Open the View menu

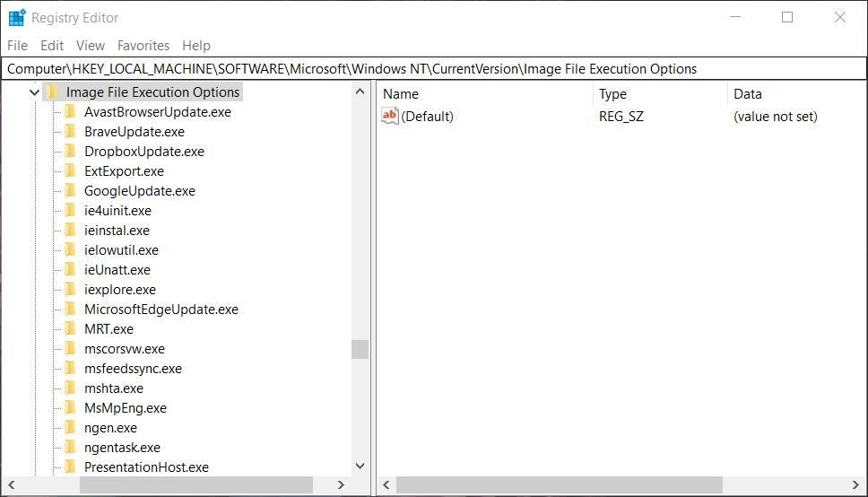91,46
